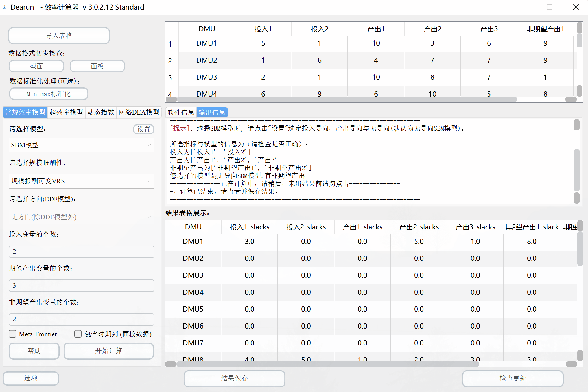Open the 无方向(除DDF模型外) direction dropdown
Image resolution: width=588 pixels, height=392 pixels.
81,217
